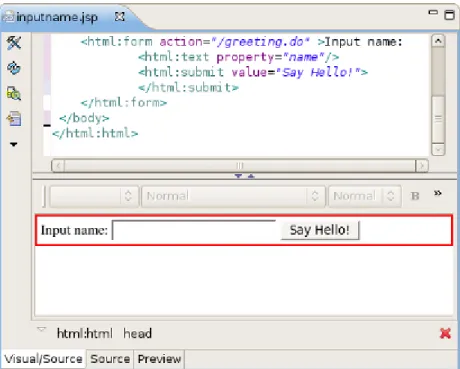
Task: Click the red X icon at bottom right
Action: tap(445, 333)
